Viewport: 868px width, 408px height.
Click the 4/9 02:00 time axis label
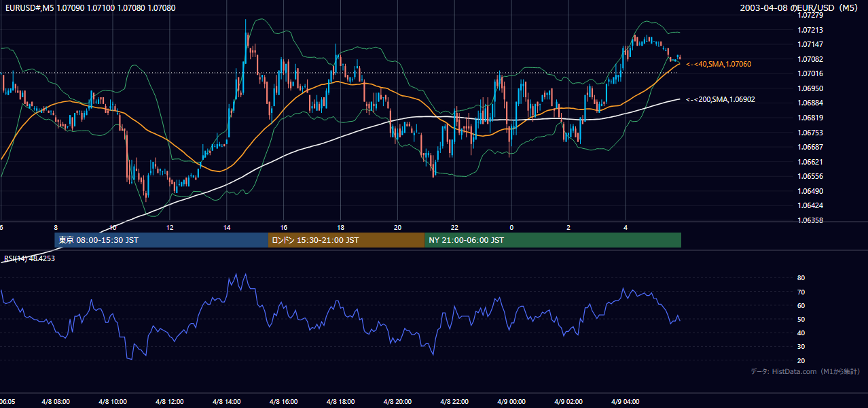568,402
